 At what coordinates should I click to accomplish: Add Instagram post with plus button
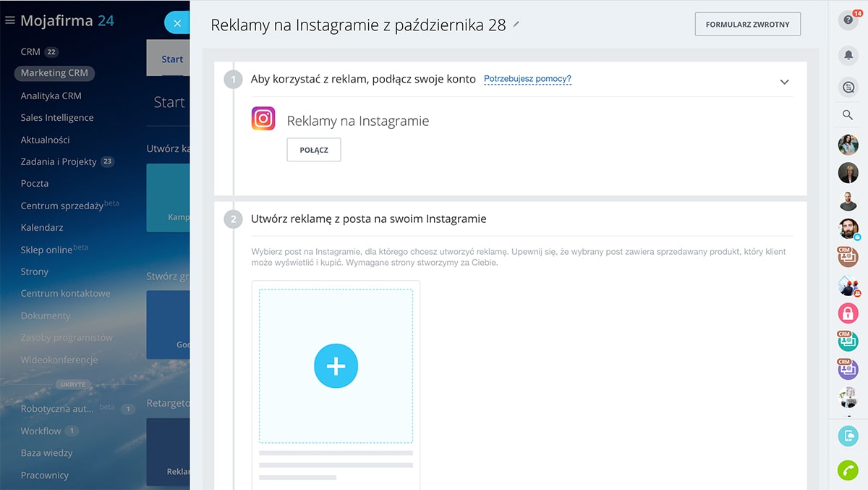336,366
